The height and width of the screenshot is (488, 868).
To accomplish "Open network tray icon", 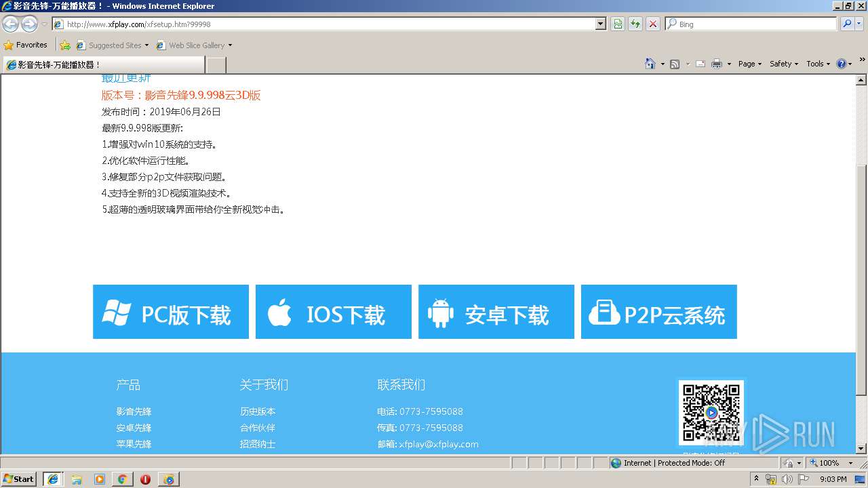I will coord(771,479).
